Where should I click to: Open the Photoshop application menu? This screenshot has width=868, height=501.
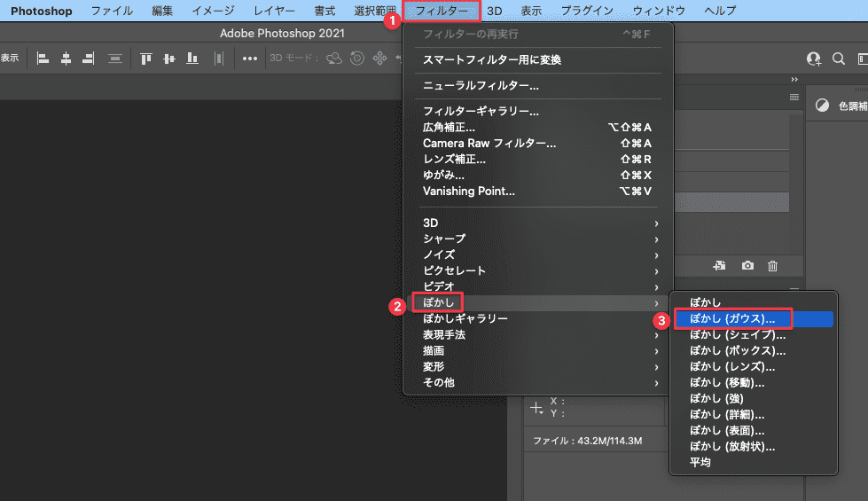(x=42, y=11)
